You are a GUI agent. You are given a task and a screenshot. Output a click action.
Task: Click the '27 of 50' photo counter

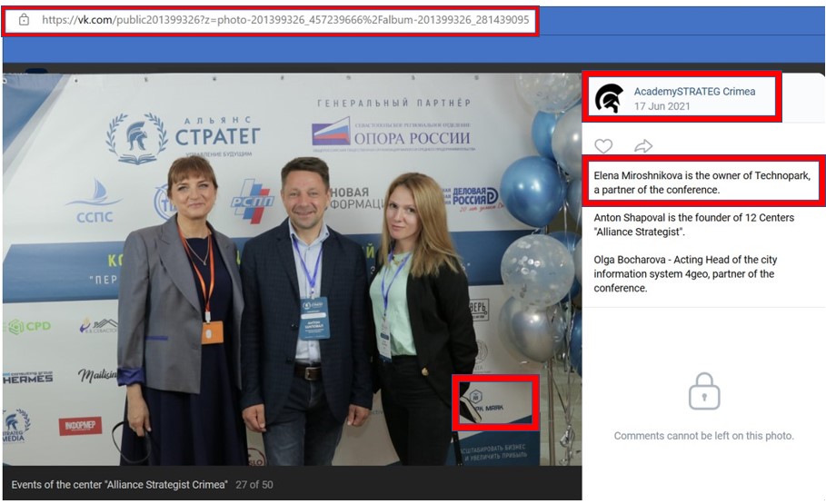[254, 485]
